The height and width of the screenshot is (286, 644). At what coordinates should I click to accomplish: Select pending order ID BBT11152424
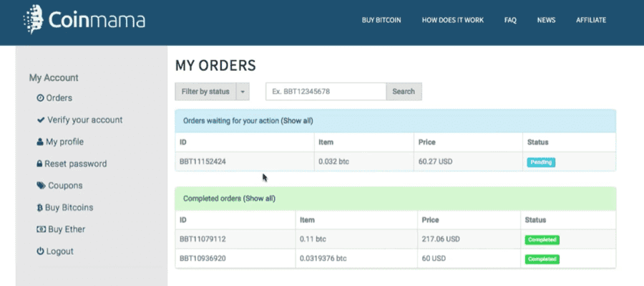[x=203, y=162]
